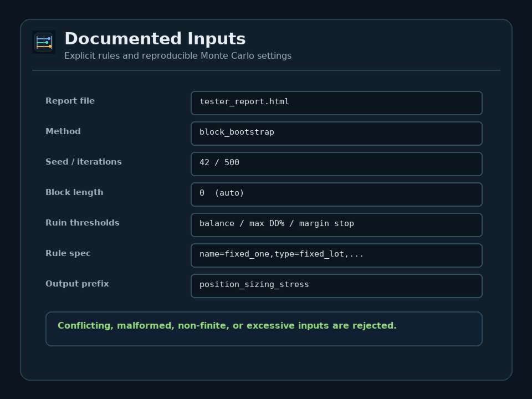
Task: Click the Seed / iterations label
Action: point(84,162)
